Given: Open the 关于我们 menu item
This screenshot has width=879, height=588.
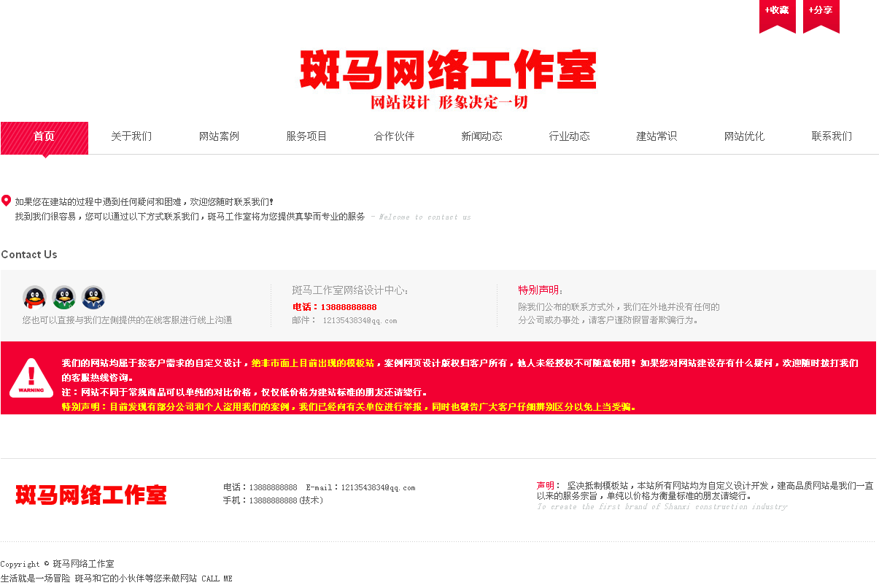Looking at the screenshot, I should click(131, 136).
